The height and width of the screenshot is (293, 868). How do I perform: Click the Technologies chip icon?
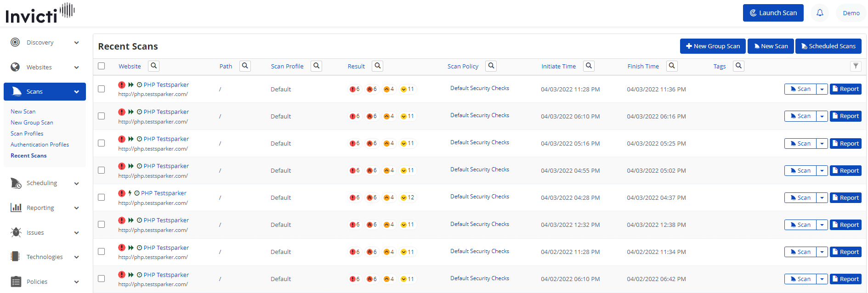[x=15, y=256]
